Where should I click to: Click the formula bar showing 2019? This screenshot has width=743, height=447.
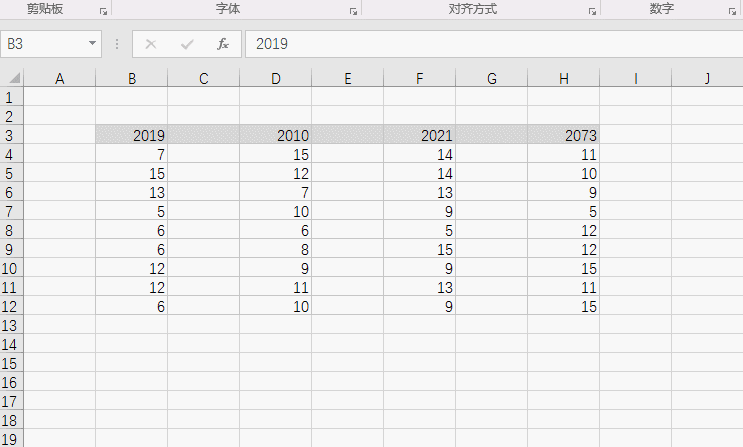(x=494, y=44)
